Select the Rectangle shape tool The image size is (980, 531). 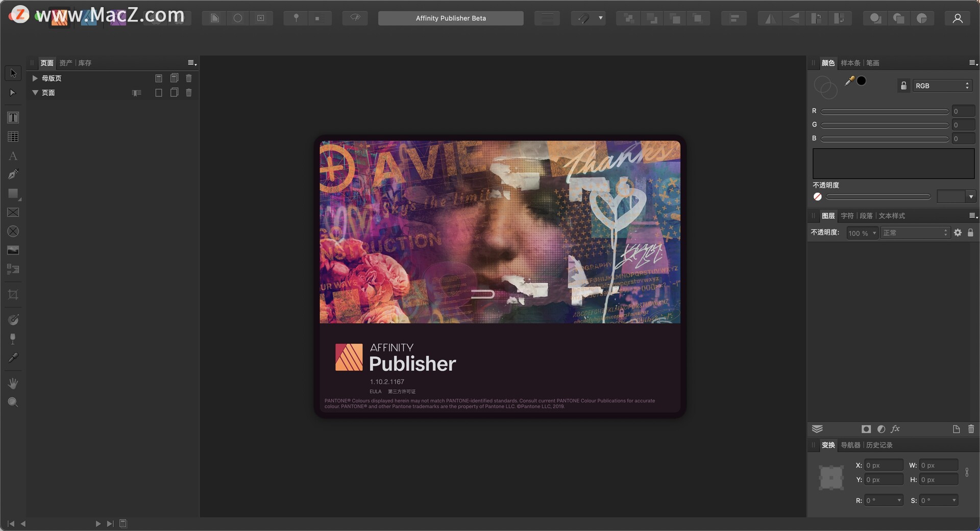tap(13, 194)
